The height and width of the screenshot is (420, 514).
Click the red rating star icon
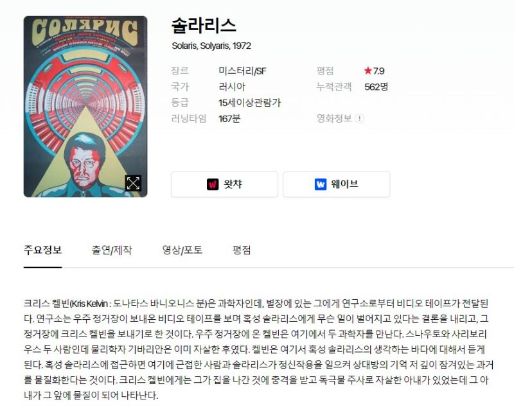click(368, 71)
